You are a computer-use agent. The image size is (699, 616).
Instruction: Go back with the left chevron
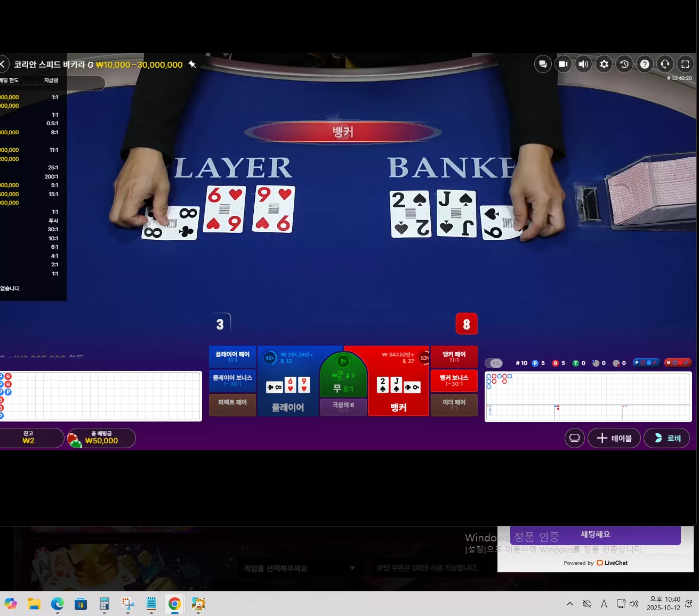pyautogui.click(x=3, y=64)
